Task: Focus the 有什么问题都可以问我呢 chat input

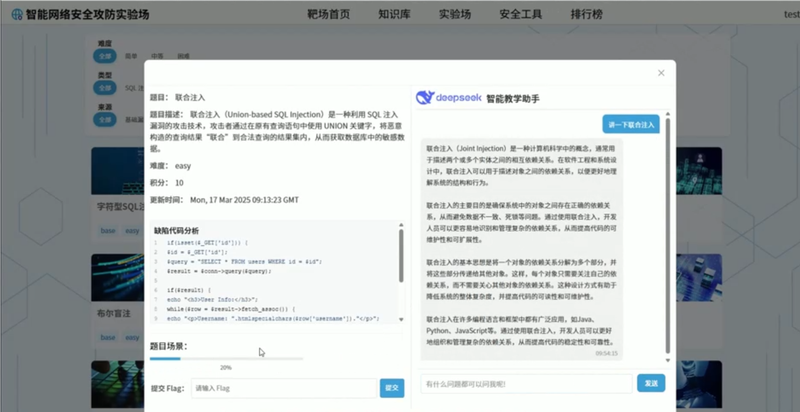Action: (x=527, y=383)
